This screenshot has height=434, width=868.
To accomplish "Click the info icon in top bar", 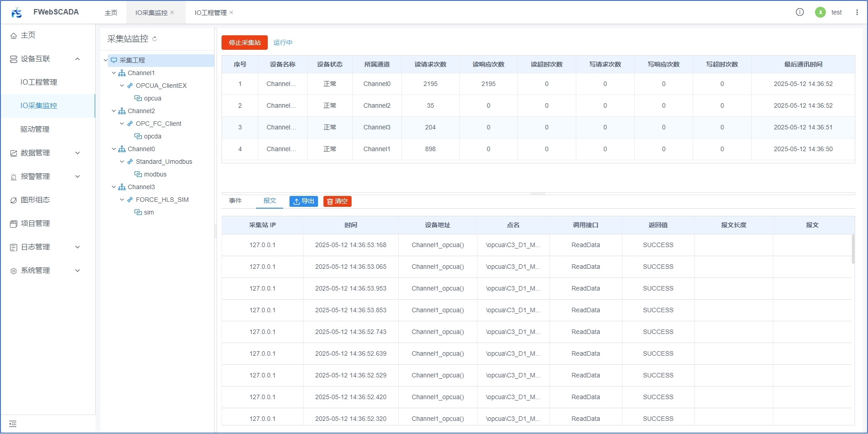I will 800,12.
